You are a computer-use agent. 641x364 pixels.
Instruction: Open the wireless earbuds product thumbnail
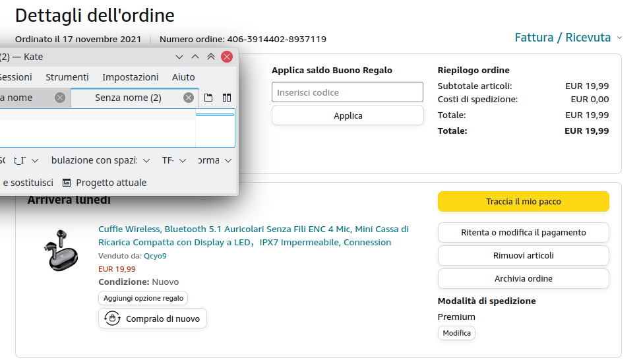coord(59,250)
